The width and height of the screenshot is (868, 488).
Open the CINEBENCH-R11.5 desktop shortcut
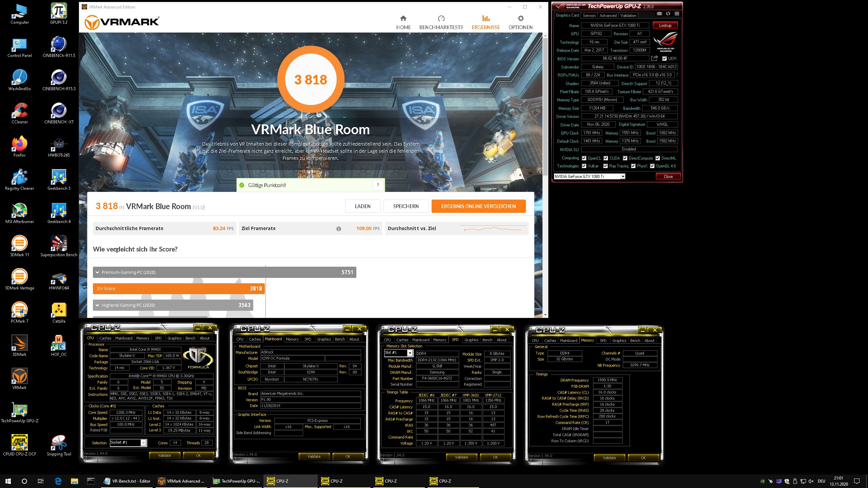[x=59, y=47]
